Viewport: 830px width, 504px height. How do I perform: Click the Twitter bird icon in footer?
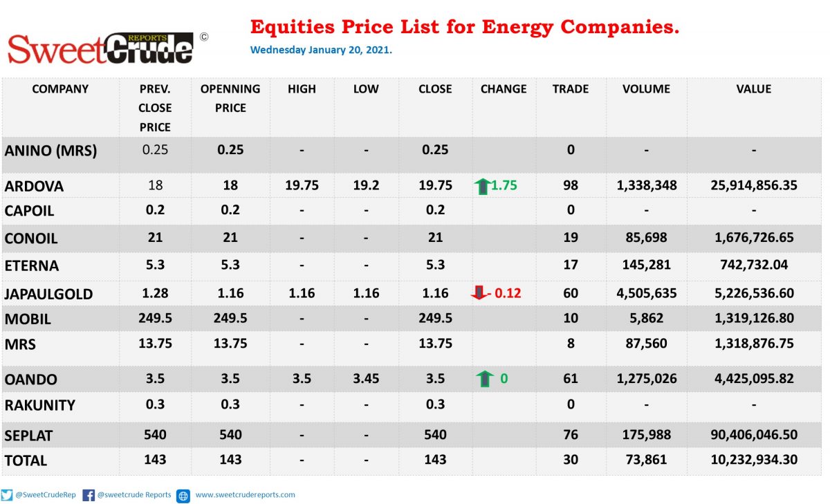click(7, 495)
